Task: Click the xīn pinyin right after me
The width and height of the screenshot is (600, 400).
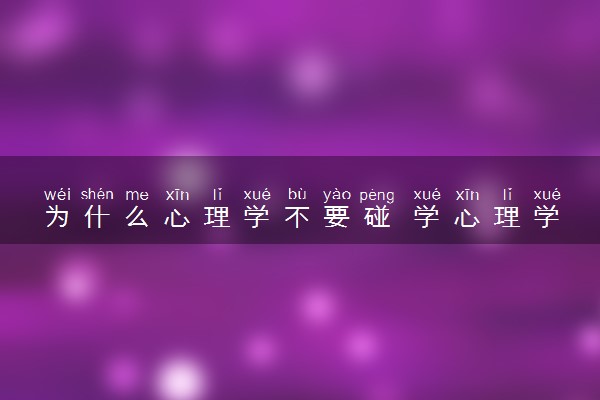Action: pos(177,194)
